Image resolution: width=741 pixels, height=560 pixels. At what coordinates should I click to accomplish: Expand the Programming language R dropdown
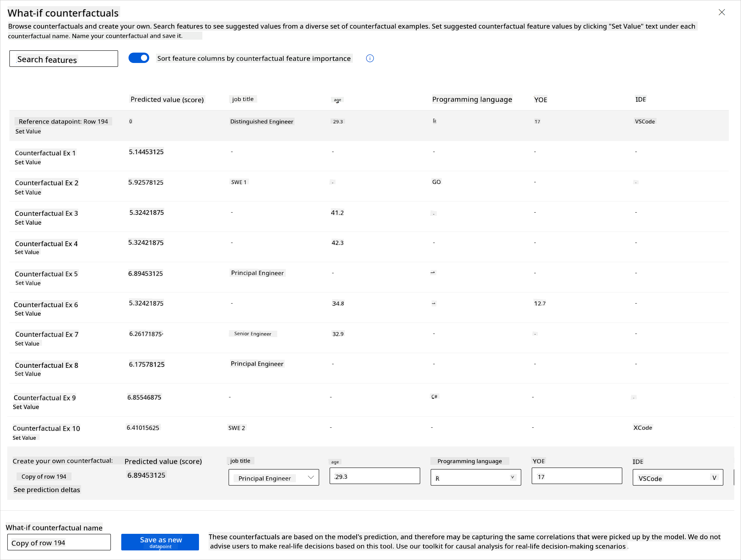point(475,478)
